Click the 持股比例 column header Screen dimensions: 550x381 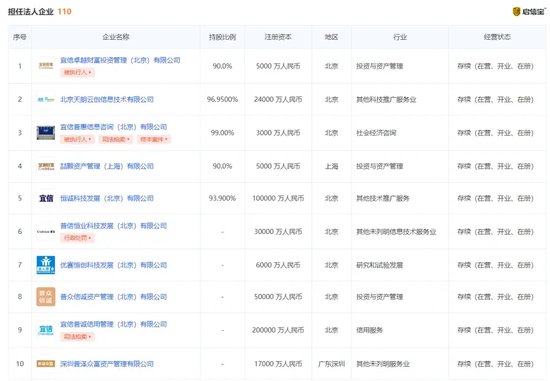click(222, 37)
